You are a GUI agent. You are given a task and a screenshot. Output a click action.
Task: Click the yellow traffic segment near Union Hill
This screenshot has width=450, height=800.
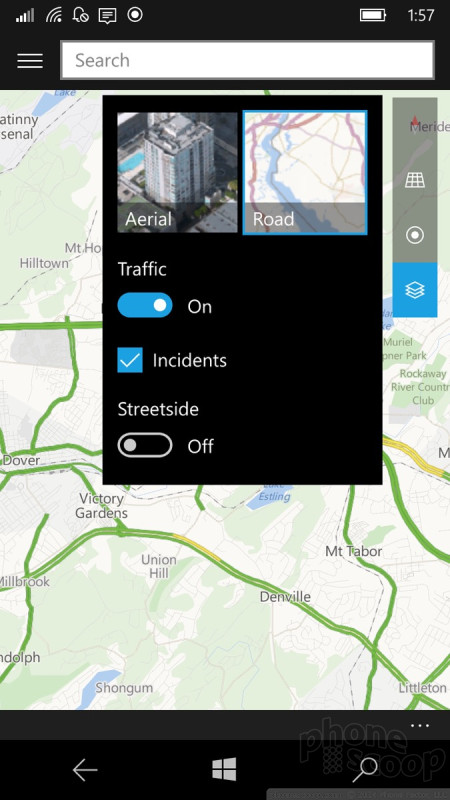pyautogui.click(x=196, y=546)
